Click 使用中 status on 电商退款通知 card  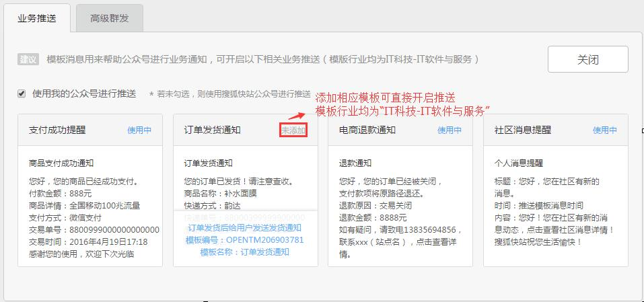[450, 130]
